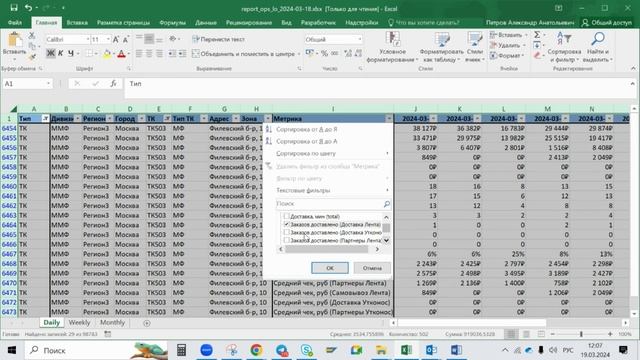This screenshot has height=360, width=640.
Task: Open the filter dropdown on the Город column
Action: 141,119
